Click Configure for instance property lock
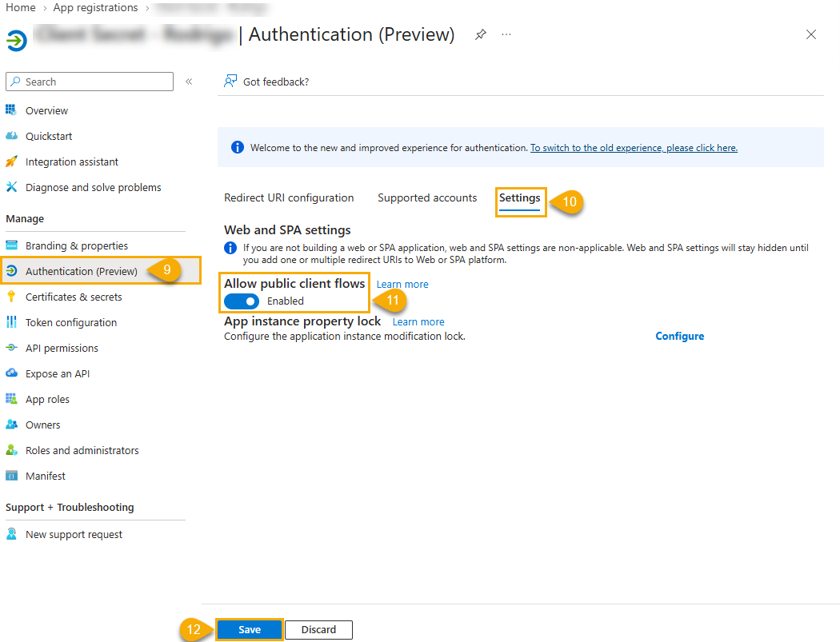This screenshot has height=642, width=840. 680,337
